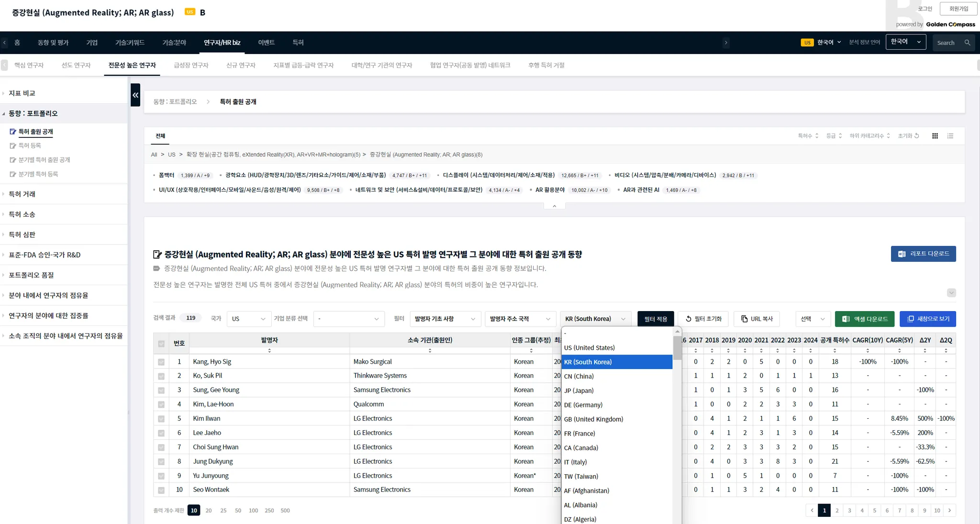980x524 pixels.
Task: Go to next page arrow in pagination
Action: pyautogui.click(x=949, y=511)
